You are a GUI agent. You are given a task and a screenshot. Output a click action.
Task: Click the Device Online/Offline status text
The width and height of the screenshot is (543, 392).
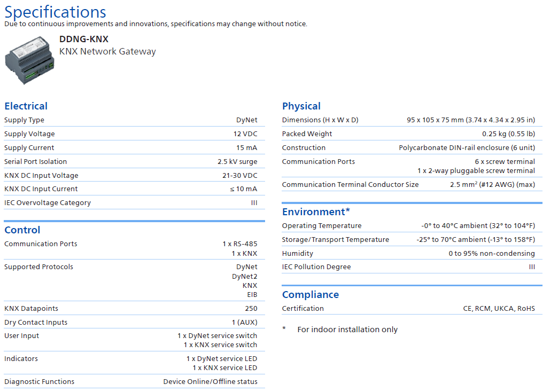(210, 381)
